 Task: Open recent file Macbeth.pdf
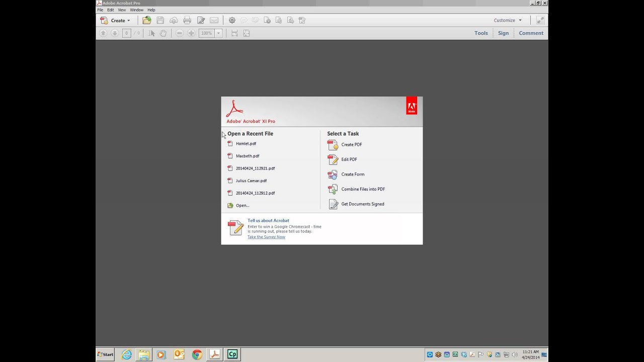click(248, 156)
